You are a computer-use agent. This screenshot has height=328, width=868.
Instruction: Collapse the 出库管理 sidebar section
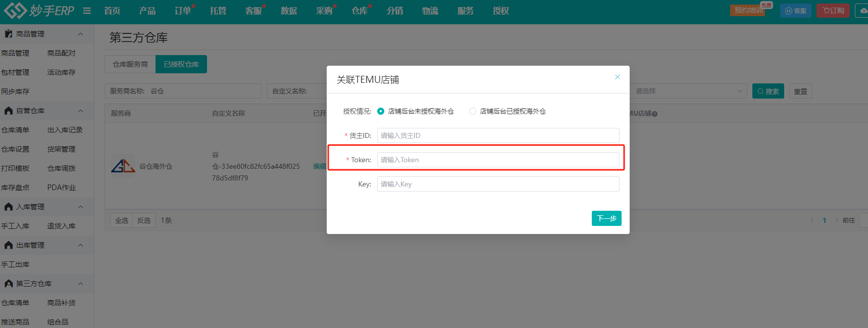pos(80,245)
